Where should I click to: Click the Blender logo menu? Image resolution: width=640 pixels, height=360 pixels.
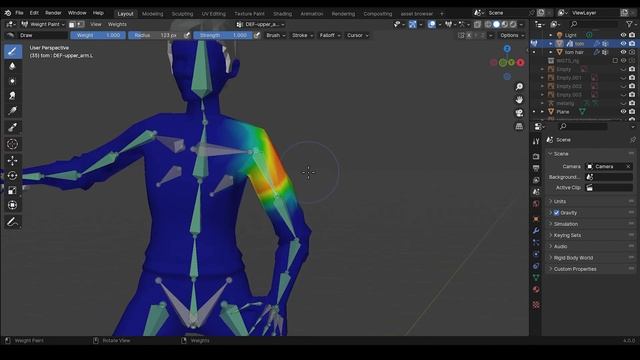(x=7, y=13)
